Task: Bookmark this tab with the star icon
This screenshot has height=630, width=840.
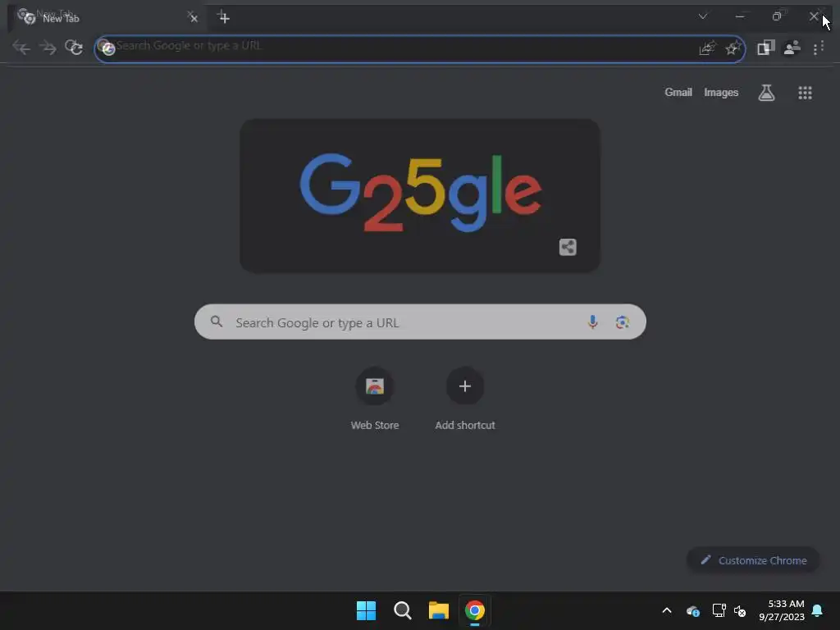Action: (x=733, y=48)
